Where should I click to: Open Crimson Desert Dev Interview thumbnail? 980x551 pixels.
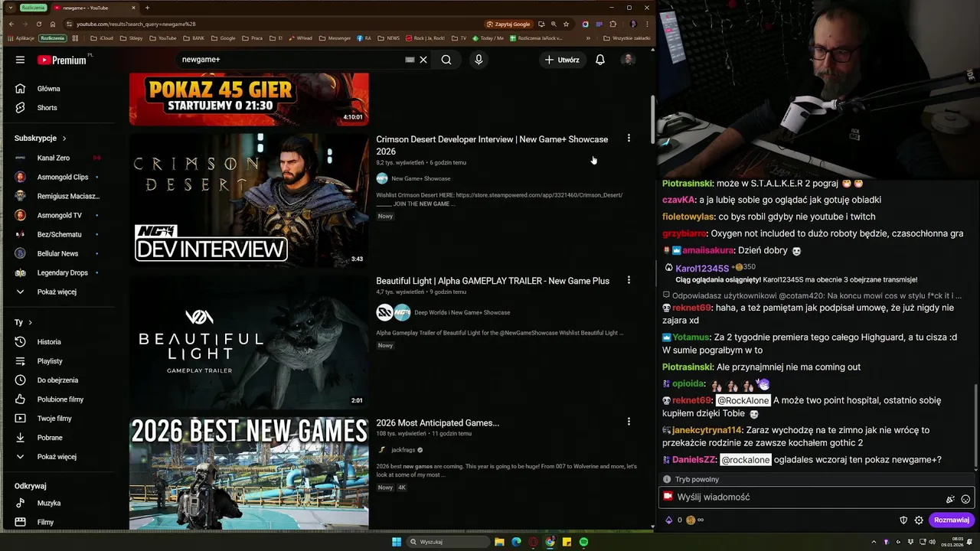point(249,201)
